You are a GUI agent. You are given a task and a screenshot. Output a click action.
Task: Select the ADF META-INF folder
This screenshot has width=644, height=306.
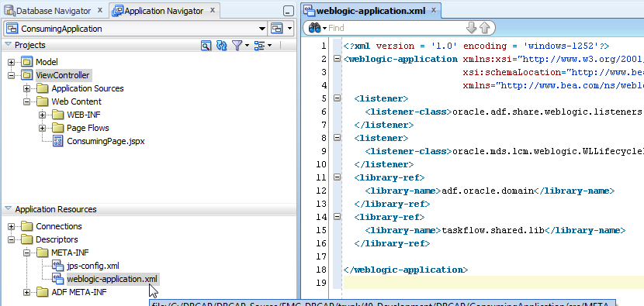pyautogui.click(x=79, y=292)
